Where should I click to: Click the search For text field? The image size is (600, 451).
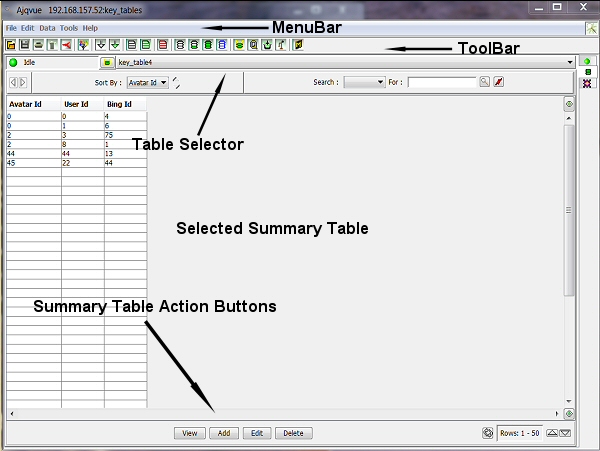coord(441,82)
